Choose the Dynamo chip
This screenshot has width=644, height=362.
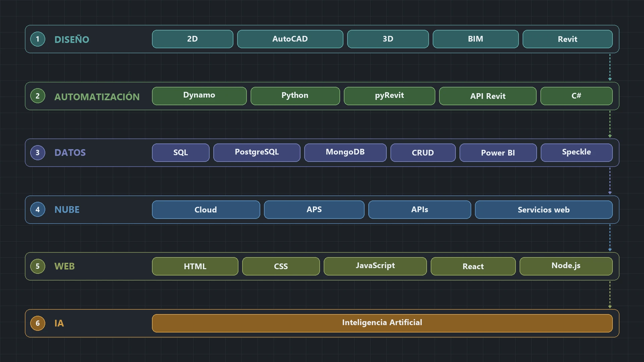[199, 96]
